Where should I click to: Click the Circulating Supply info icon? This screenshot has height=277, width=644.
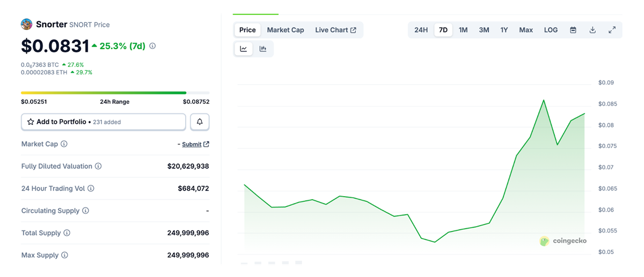point(85,211)
